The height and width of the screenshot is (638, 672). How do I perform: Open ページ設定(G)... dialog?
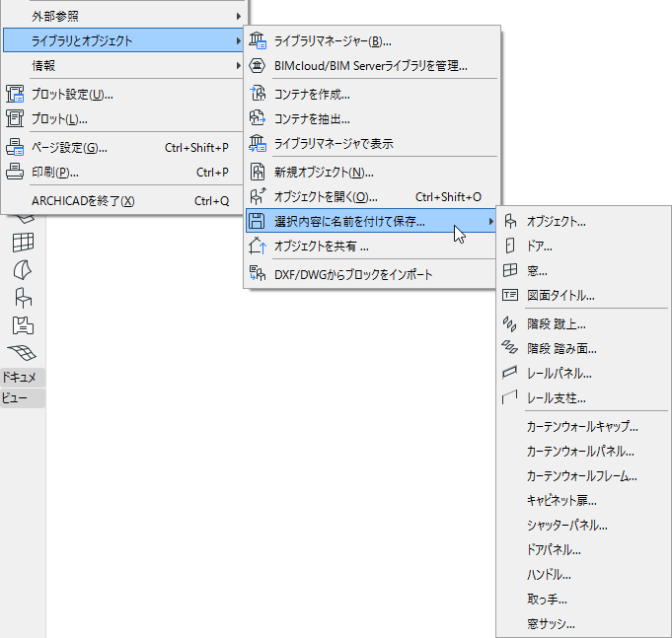point(123,148)
